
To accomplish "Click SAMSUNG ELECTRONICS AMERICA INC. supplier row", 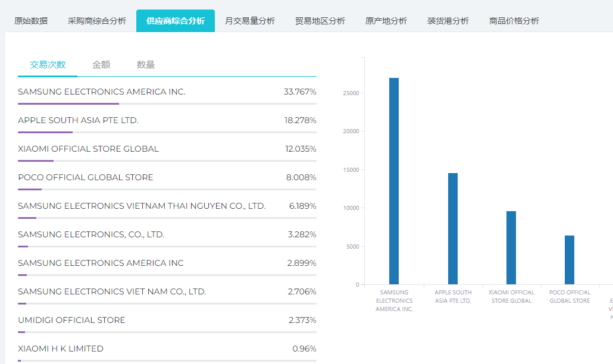I will pos(102,92).
